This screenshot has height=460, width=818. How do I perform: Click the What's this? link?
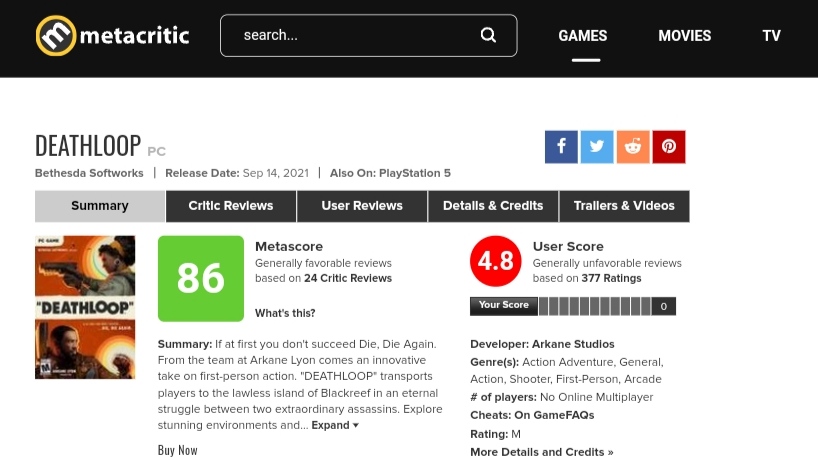coord(285,313)
